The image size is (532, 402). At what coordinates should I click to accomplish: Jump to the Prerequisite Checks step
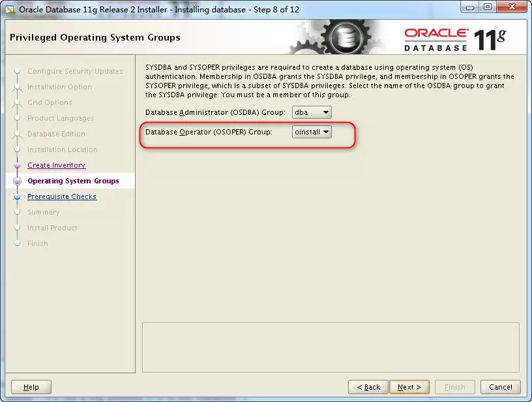[x=62, y=196]
